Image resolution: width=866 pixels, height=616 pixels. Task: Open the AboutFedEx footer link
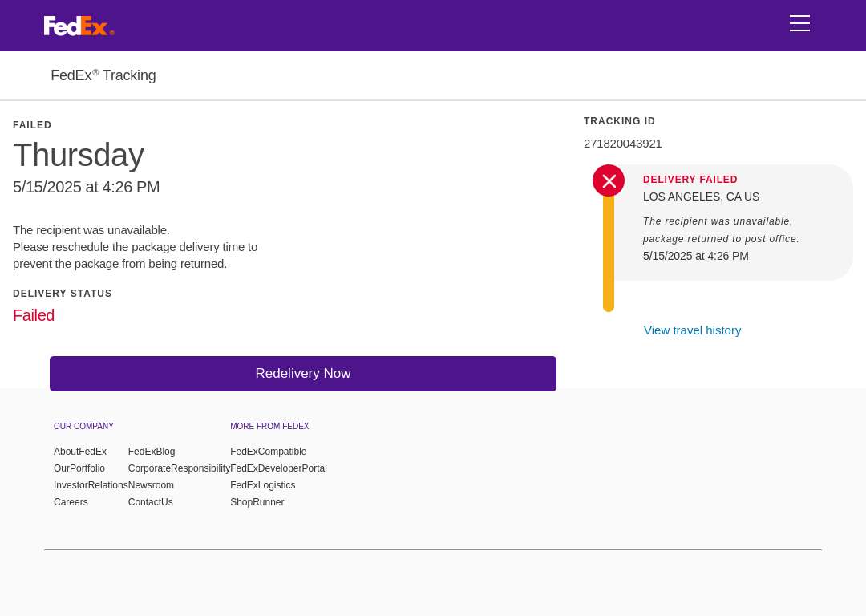click(80, 452)
